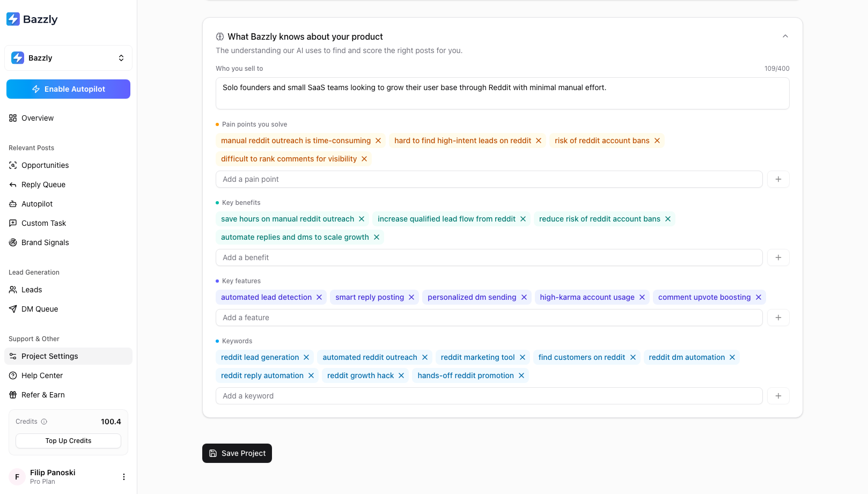
Task: Remove 'personalized dm sending' feature
Action: click(524, 297)
